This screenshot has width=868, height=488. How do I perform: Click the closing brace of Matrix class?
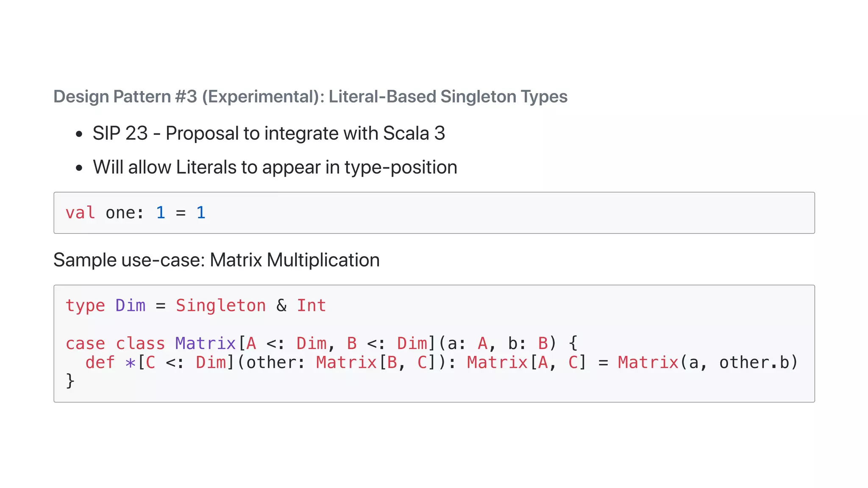point(70,381)
